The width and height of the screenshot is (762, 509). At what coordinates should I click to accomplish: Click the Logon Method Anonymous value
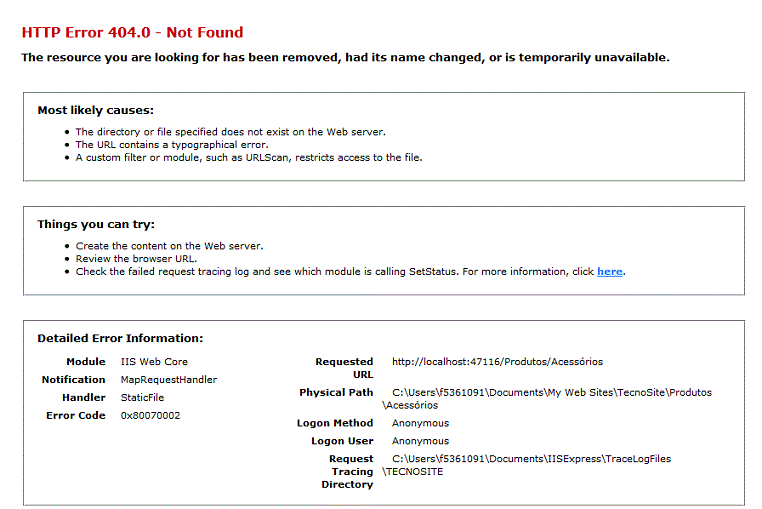(420, 423)
